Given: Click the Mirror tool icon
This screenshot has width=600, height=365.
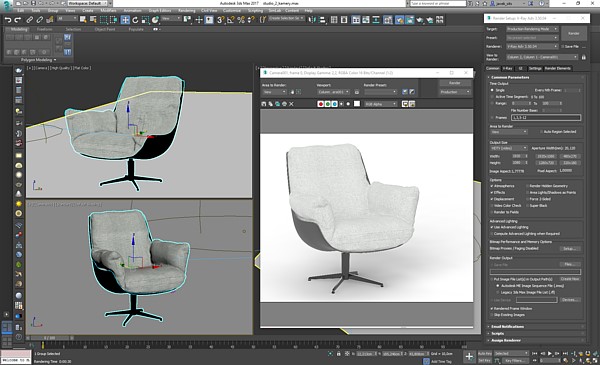Looking at the screenshot, I should click(x=312, y=20).
